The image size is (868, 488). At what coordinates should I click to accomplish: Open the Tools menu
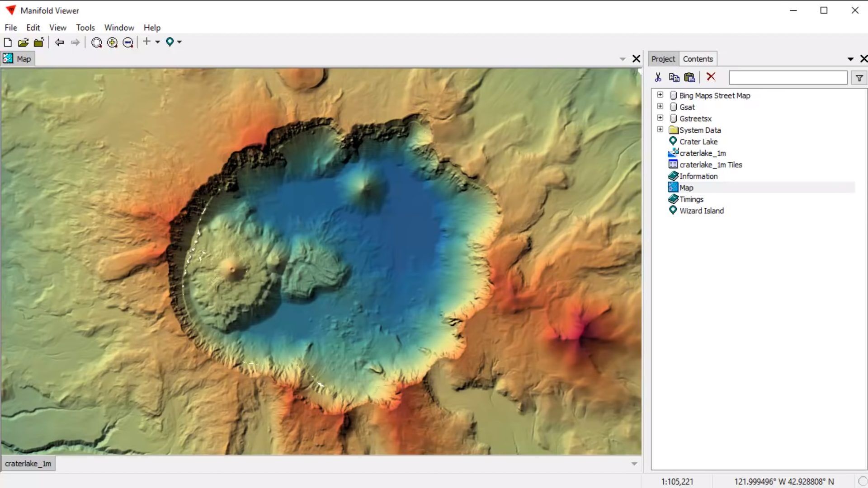[x=85, y=28]
